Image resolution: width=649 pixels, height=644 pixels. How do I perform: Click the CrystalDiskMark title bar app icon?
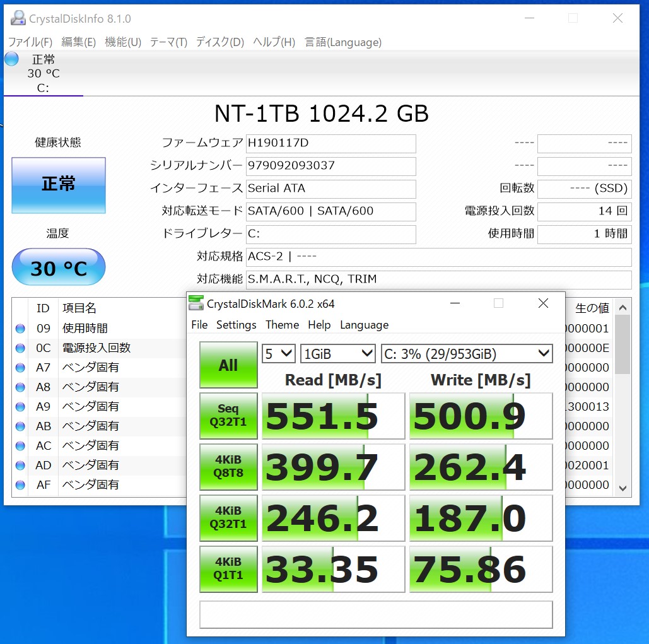(196, 303)
